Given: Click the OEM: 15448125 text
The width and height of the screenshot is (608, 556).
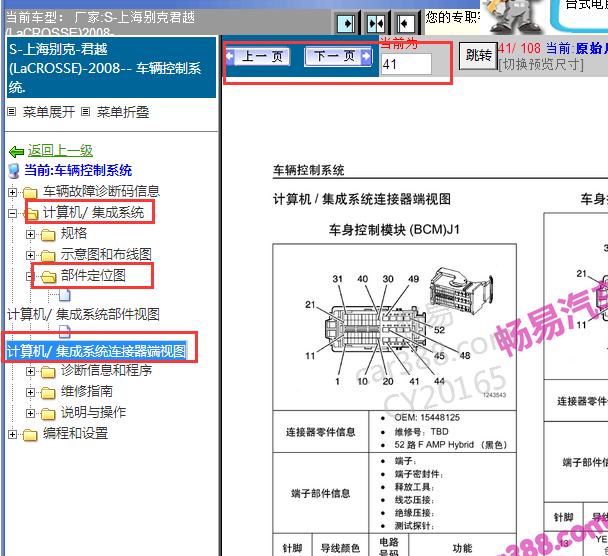Looking at the screenshot, I should [x=427, y=418].
